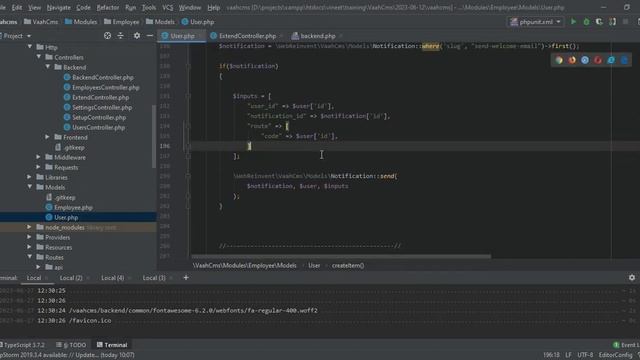This screenshot has width=640, height=360.
Task: Click createItem() in editor breadcrumbs
Action: pos(348,265)
